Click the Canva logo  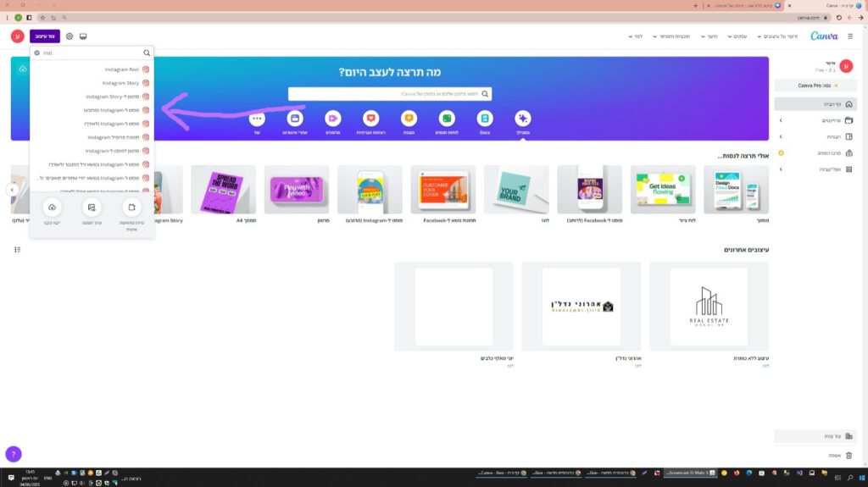(824, 36)
